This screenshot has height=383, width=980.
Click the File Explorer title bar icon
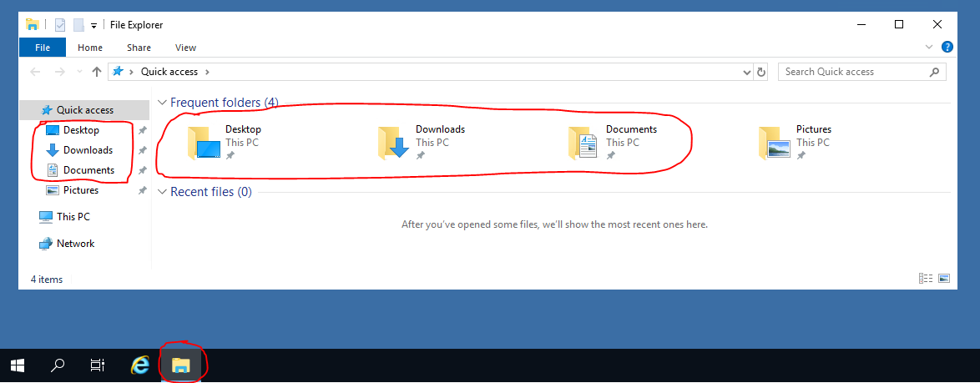[33, 25]
